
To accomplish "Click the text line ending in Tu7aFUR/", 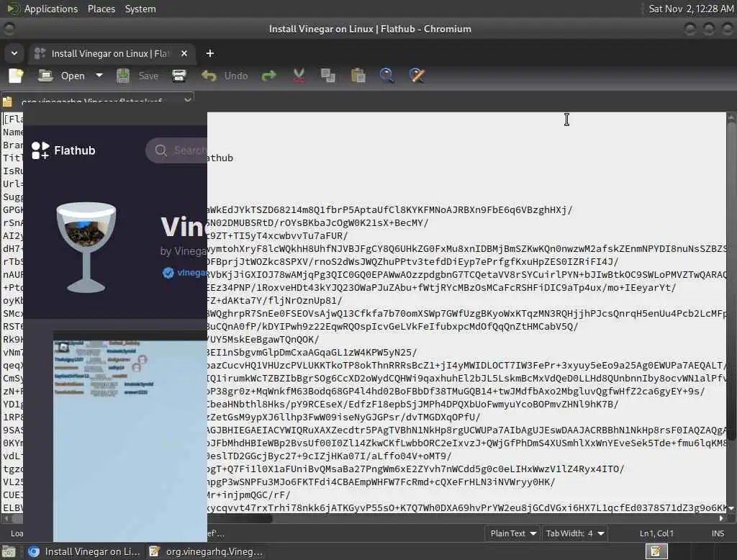I will coord(277,235).
